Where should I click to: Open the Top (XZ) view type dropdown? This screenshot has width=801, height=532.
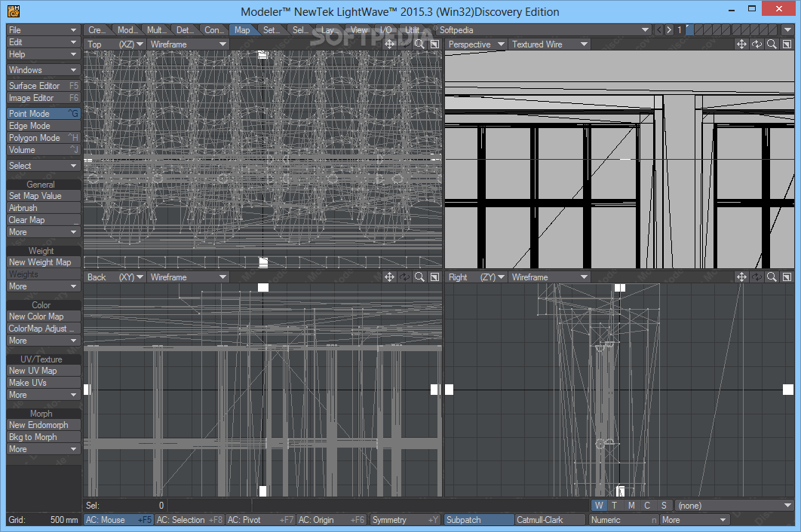pyautogui.click(x=115, y=44)
